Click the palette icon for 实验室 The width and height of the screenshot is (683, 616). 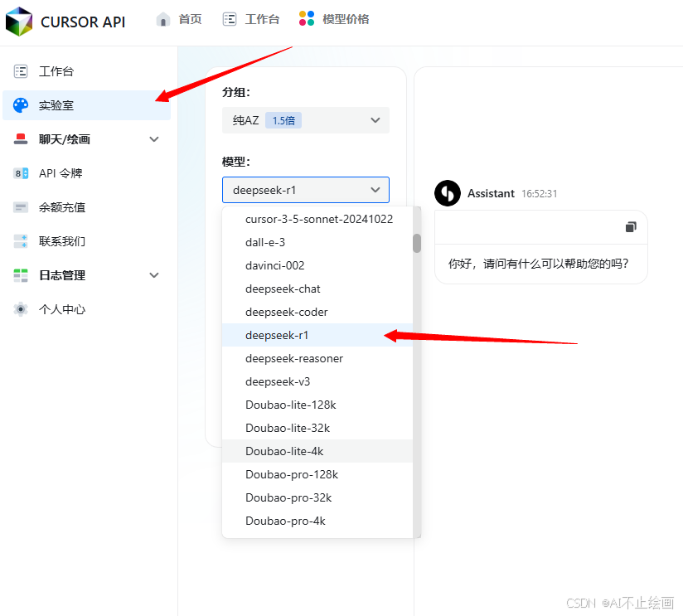pyautogui.click(x=21, y=105)
